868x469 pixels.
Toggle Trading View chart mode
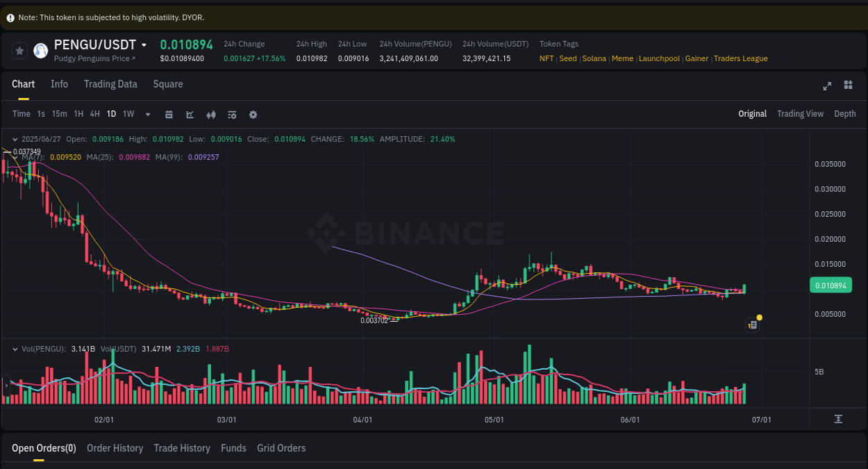click(800, 113)
